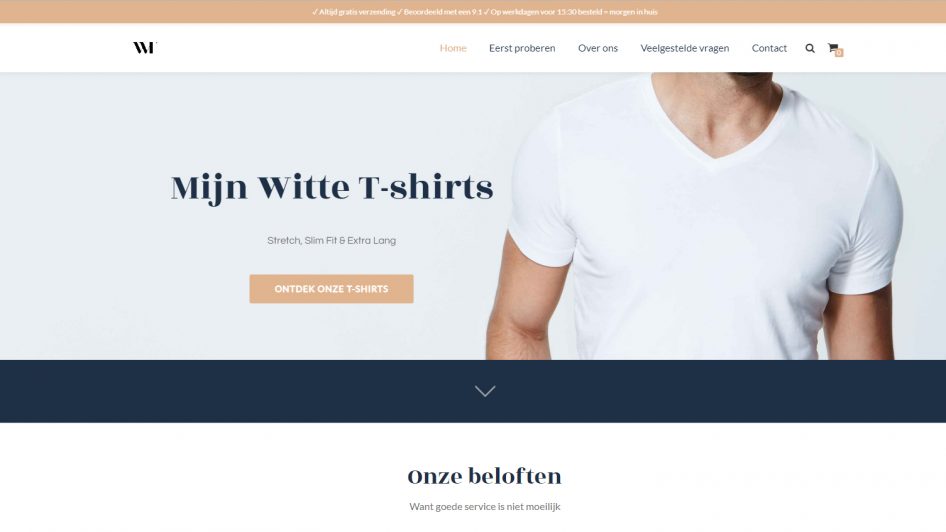Open the search magnifier icon
This screenshot has width=946, height=532.
coord(810,48)
